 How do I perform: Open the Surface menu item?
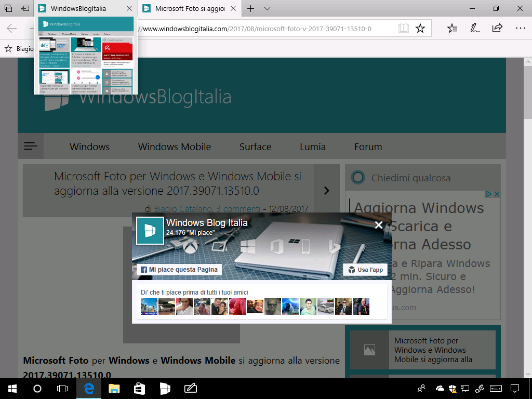pyautogui.click(x=255, y=147)
